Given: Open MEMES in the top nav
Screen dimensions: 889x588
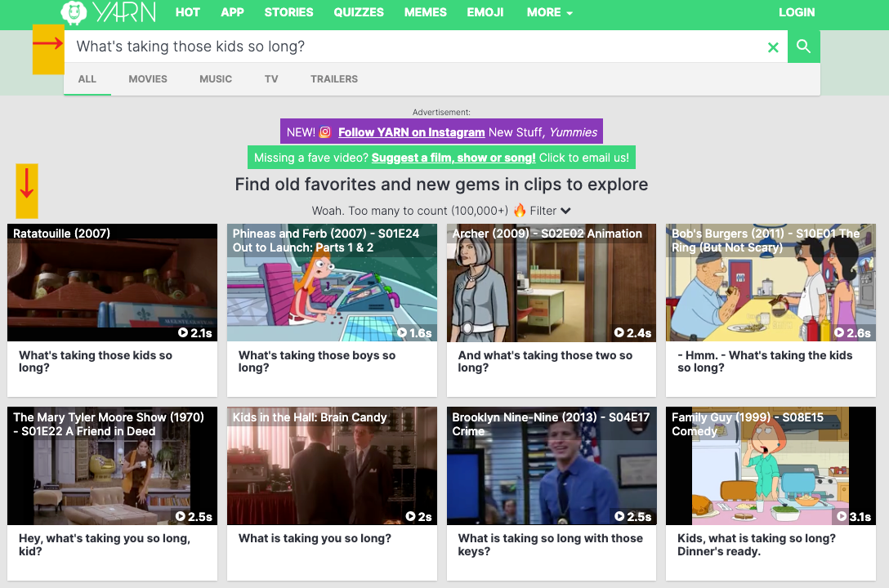Looking at the screenshot, I should click(x=425, y=12).
